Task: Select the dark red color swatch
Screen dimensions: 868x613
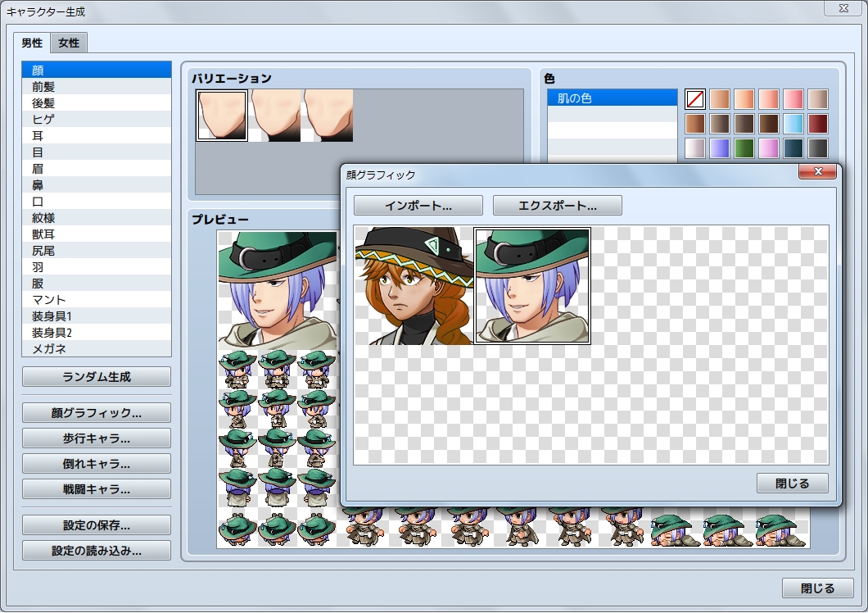Action: [818, 124]
